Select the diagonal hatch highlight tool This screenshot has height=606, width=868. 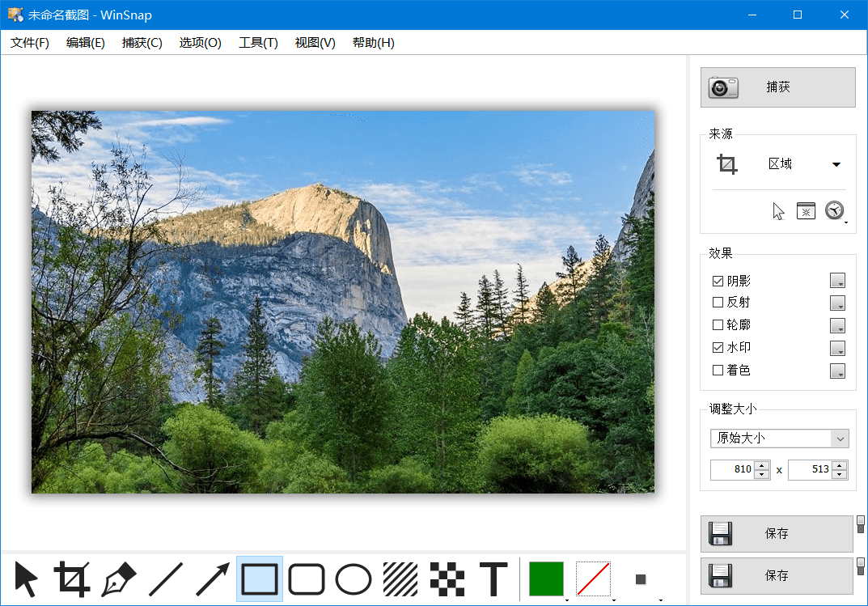point(400,578)
